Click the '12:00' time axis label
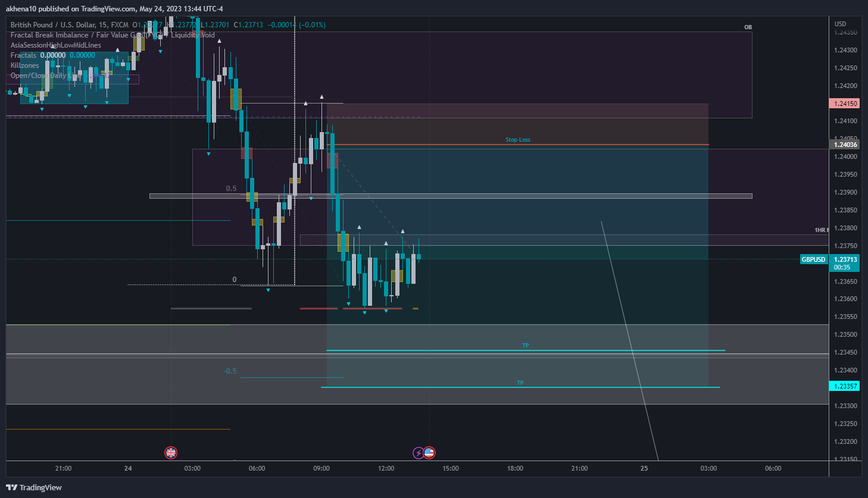This screenshot has height=498, width=868. click(x=386, y=469)
